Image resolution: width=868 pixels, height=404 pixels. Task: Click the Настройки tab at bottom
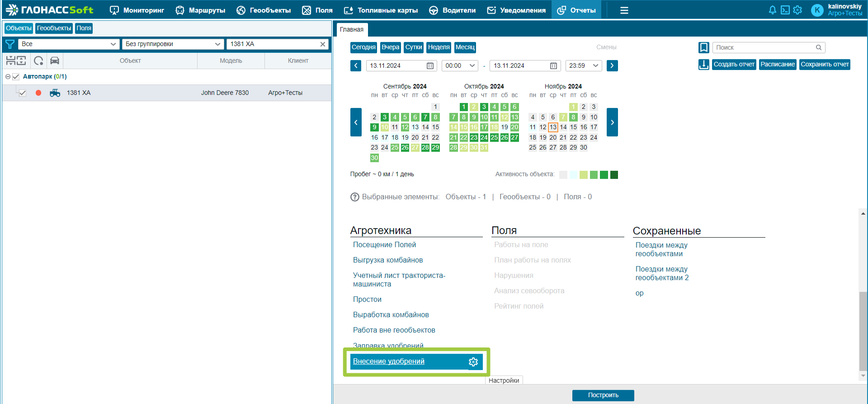(x=504, y=381)
